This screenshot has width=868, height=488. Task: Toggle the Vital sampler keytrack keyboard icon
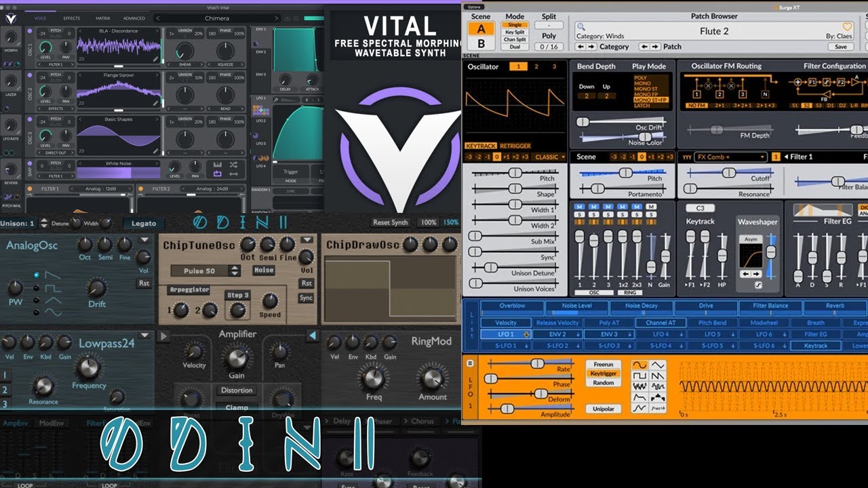[217, 165]
